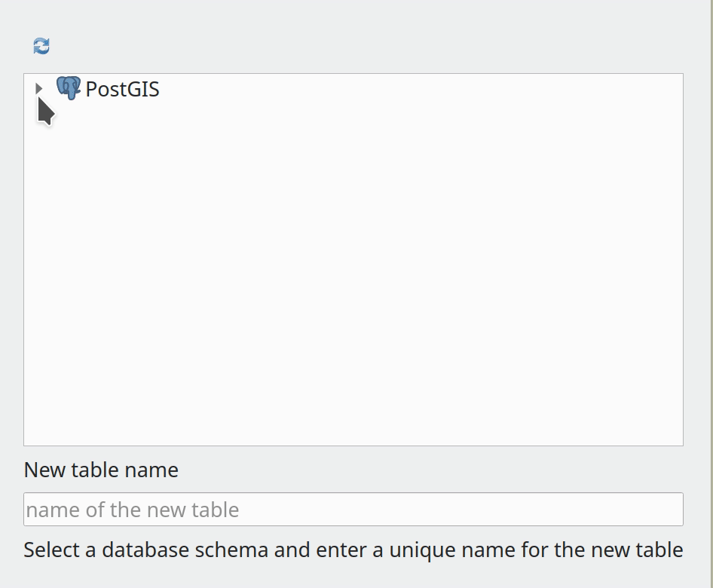Place cursor in table name input
This screenshot has height=588, width=713.
[353, 510]
